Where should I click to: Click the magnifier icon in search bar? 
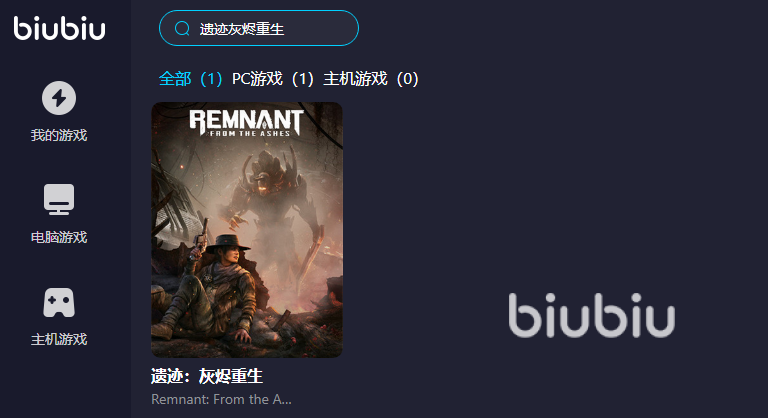[182, 28]
